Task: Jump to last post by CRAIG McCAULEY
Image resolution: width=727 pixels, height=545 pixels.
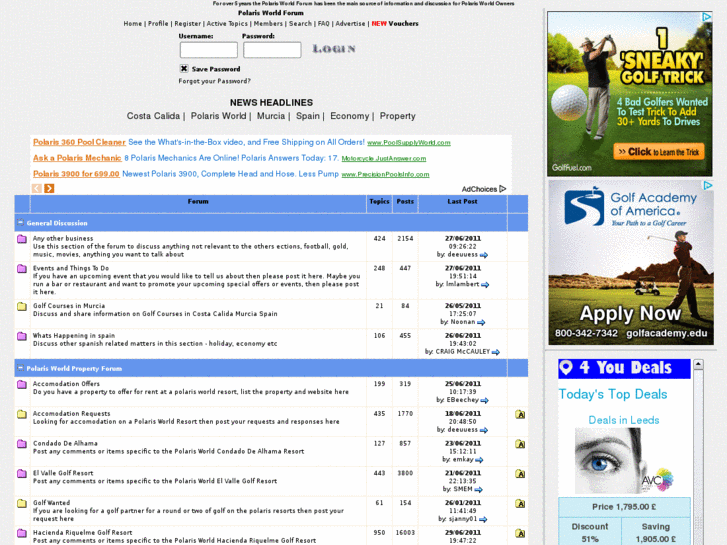Action: point(496,352)
